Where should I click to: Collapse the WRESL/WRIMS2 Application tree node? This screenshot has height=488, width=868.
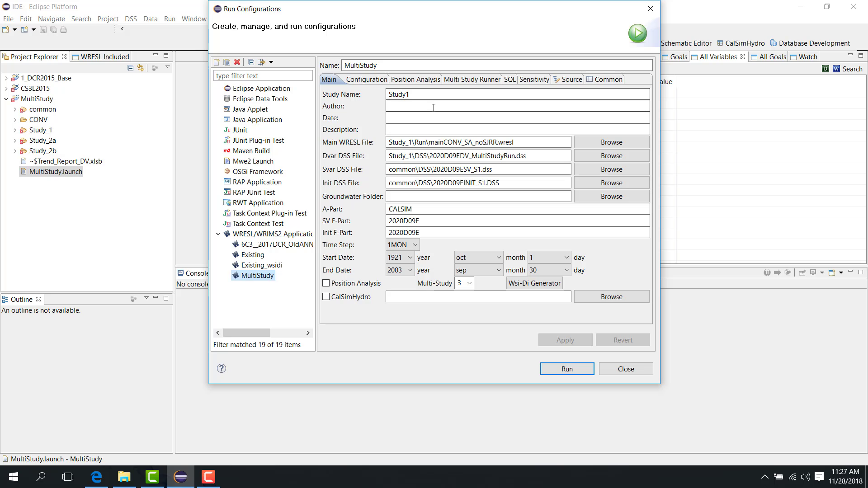pyautogui.click(x=218, y=234)
